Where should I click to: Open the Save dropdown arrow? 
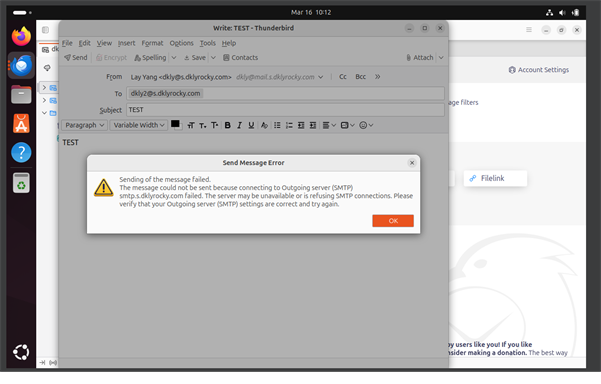[213, 57]
